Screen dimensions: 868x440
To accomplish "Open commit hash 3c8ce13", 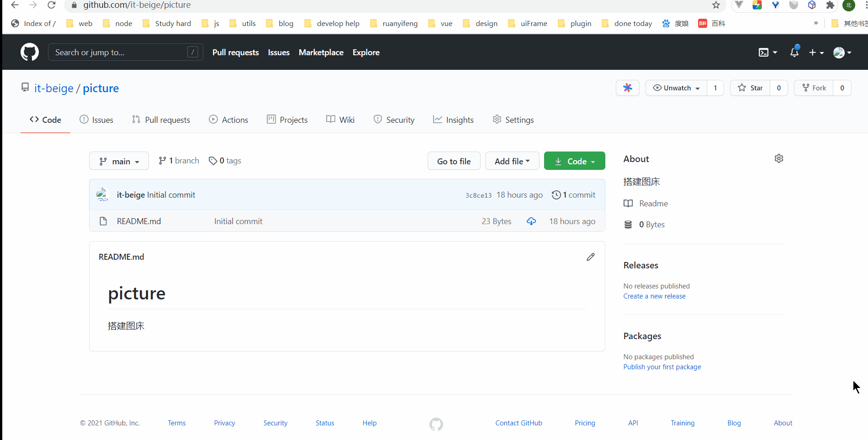I will tap(478, 195).
